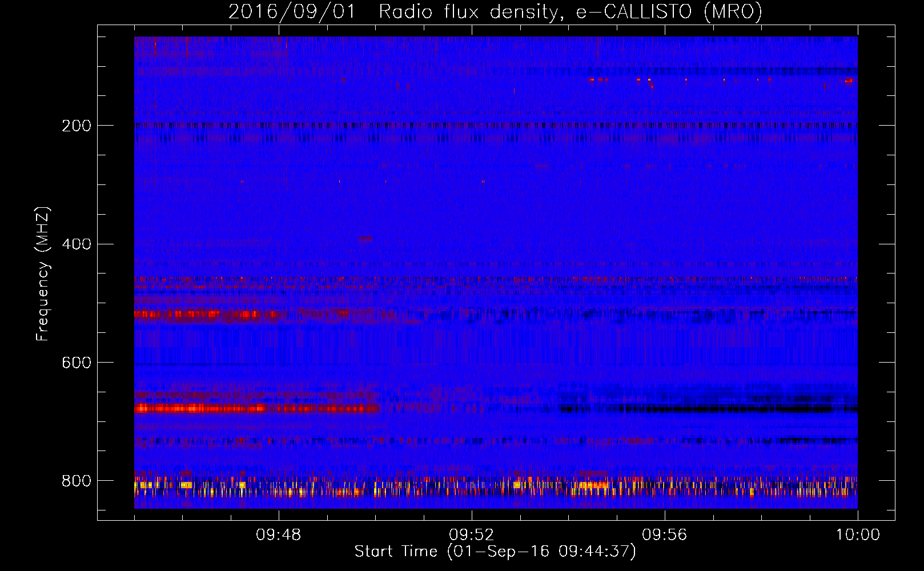
Task: Click the '09:52' time tick label
Action: click(x=472, y=535)
